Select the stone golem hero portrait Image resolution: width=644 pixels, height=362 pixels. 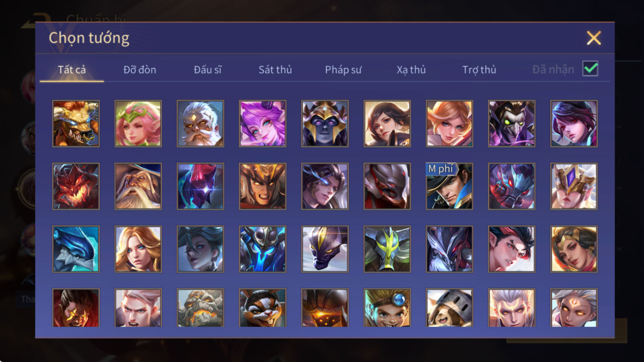coord(200,308)
